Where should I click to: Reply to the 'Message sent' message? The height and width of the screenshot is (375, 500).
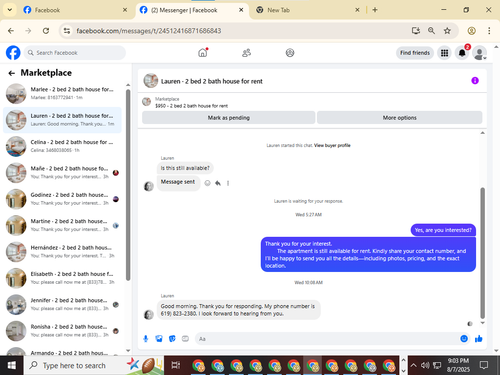218,183
